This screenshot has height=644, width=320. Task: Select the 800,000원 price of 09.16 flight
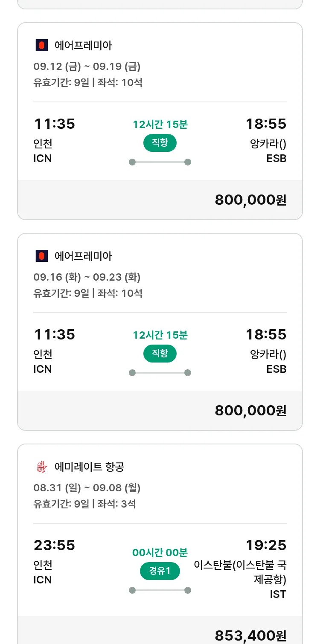250,410
